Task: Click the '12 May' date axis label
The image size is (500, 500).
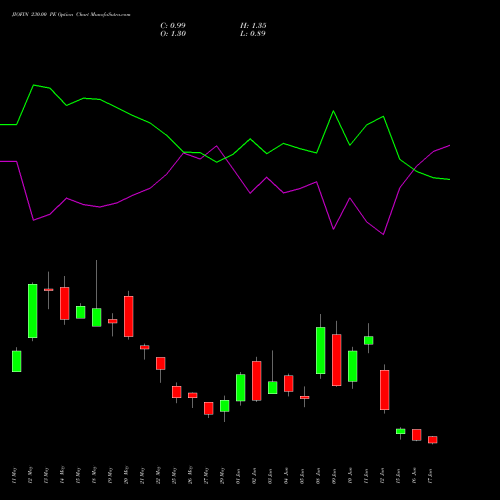Action: (31, 475)
